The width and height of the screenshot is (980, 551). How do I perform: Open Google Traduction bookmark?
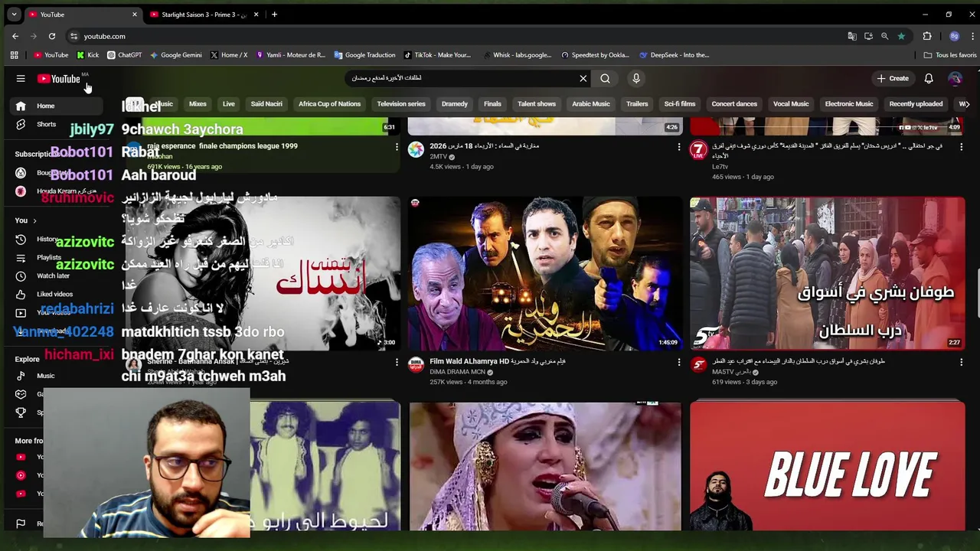tap(364, 55)
